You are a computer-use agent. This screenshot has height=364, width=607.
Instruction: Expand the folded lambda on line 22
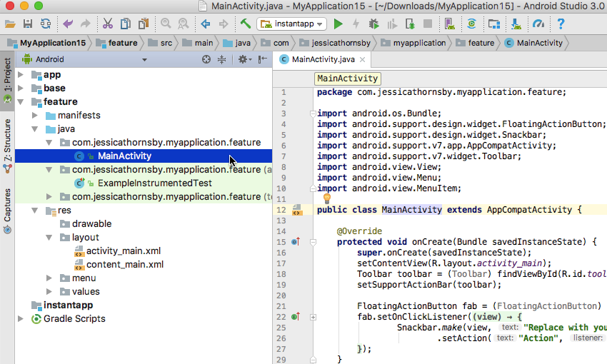pos(313,317)
